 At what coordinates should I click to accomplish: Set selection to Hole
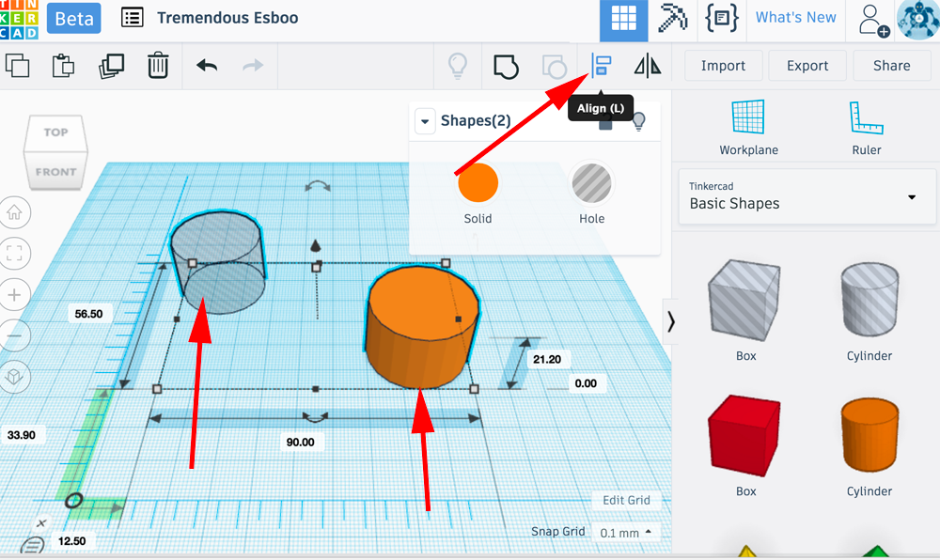point(591,183)
